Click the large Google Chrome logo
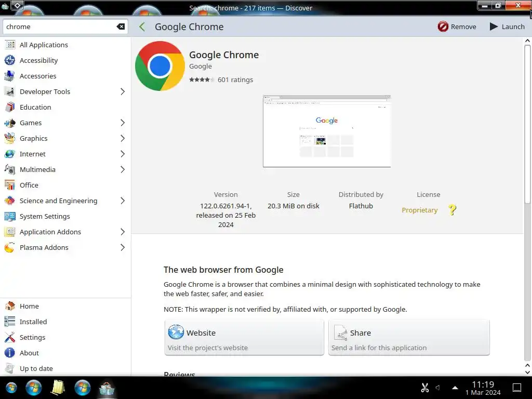The height and width of the screenshot is (399, 532). (160, 66)
